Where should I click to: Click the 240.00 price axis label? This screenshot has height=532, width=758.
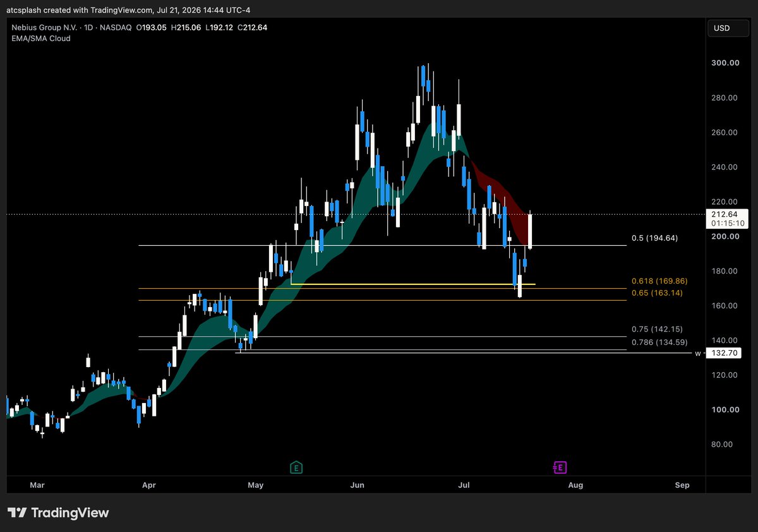tap(725, 167)
